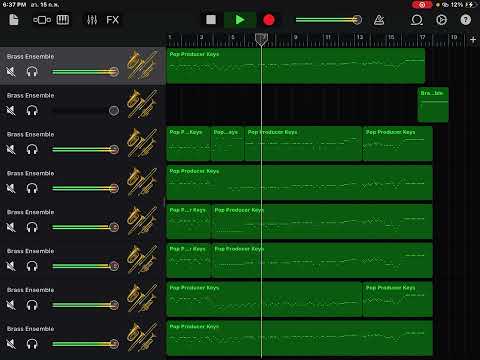Tap bar 13 on the ruler
Viewport: 480px width, 360px height.
click(360, 37)
